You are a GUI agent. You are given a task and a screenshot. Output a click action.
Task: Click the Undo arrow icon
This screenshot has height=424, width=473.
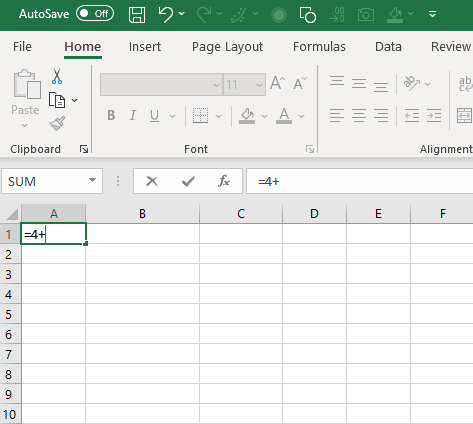(x=166, y=14)
